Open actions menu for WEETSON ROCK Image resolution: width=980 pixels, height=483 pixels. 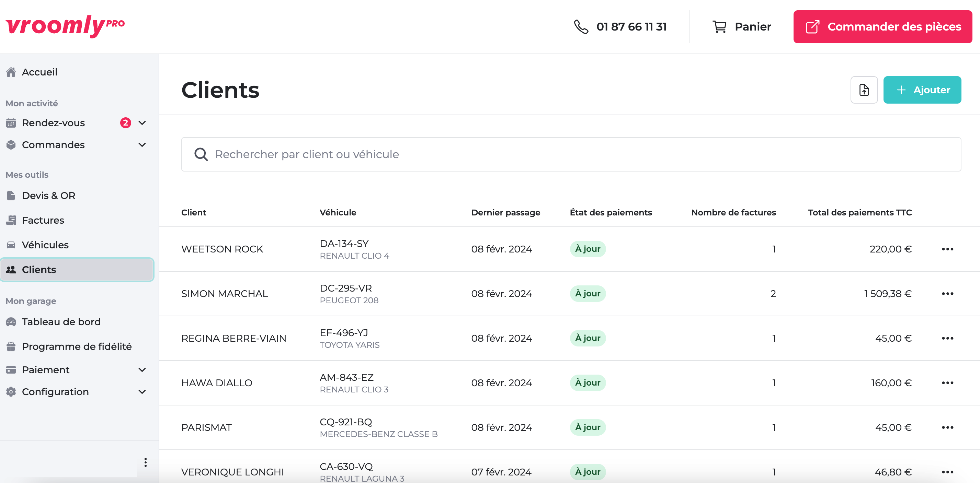pos(947,249)
